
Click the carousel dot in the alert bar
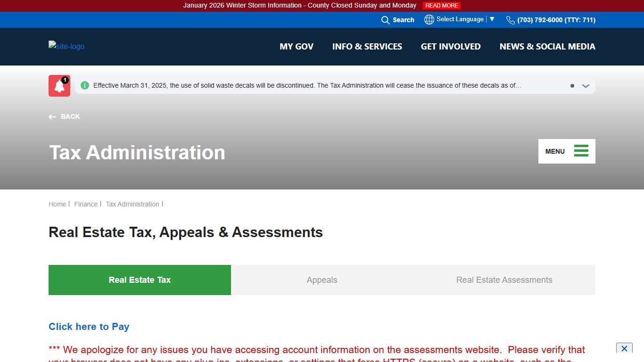572,86
